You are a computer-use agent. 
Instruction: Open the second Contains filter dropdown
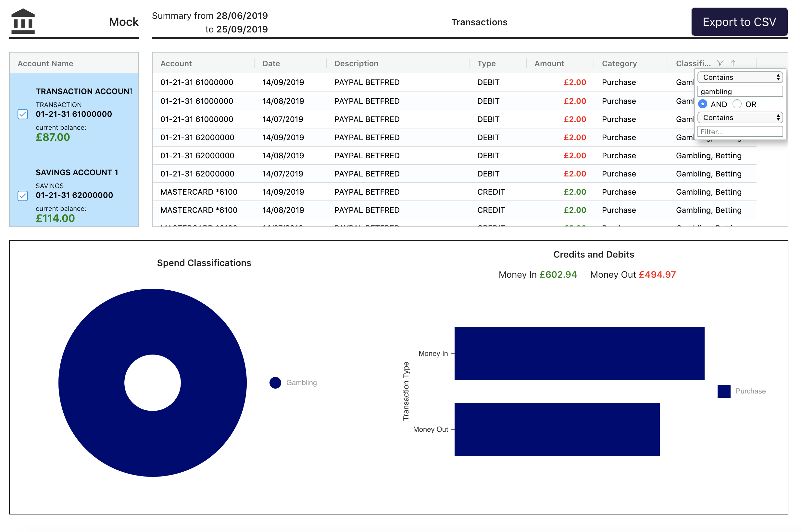click(740, 117)
